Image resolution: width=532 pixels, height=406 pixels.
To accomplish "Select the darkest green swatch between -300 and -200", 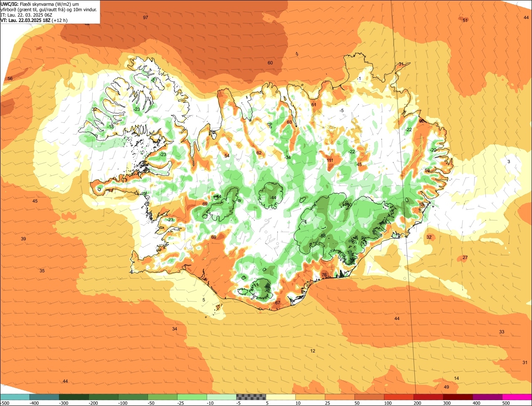I will pos(74,397).
